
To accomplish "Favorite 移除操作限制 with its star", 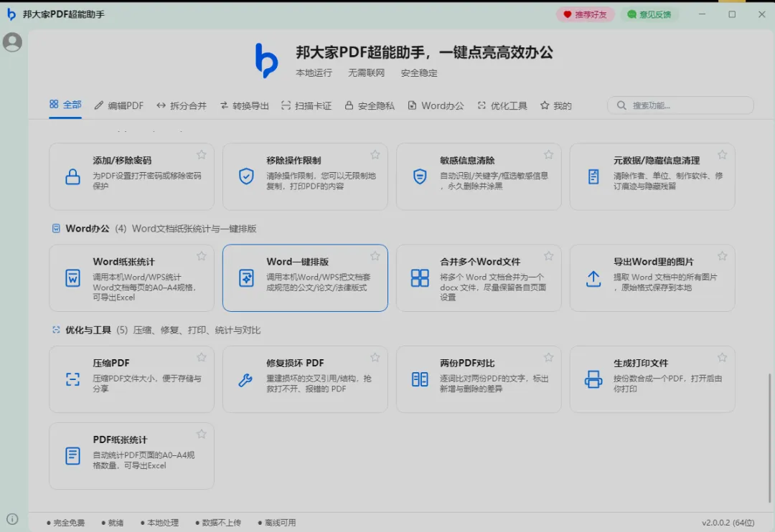I will tap(375, 155).
